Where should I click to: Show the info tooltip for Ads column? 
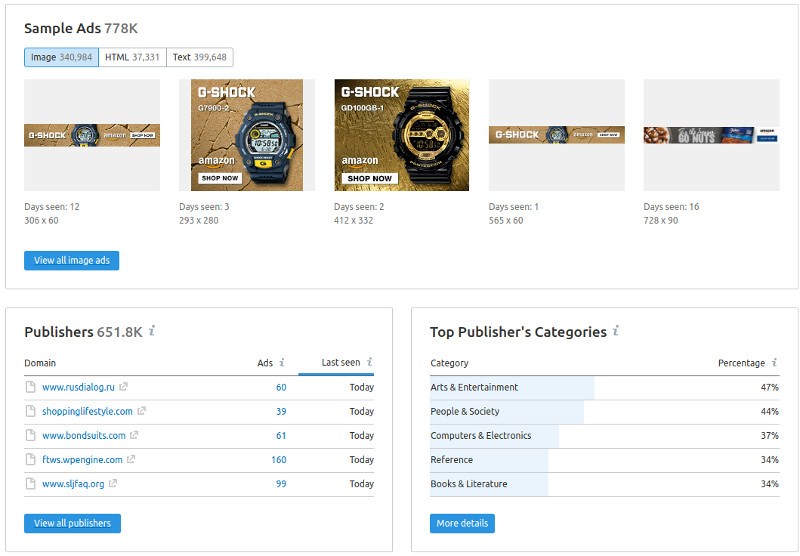tap(282, 362)
